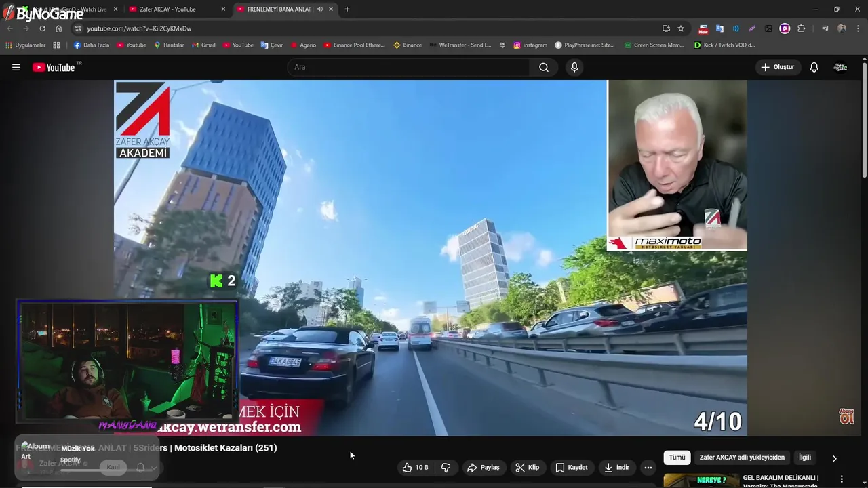Click the YouTube search magnifier button

point(544,67)
